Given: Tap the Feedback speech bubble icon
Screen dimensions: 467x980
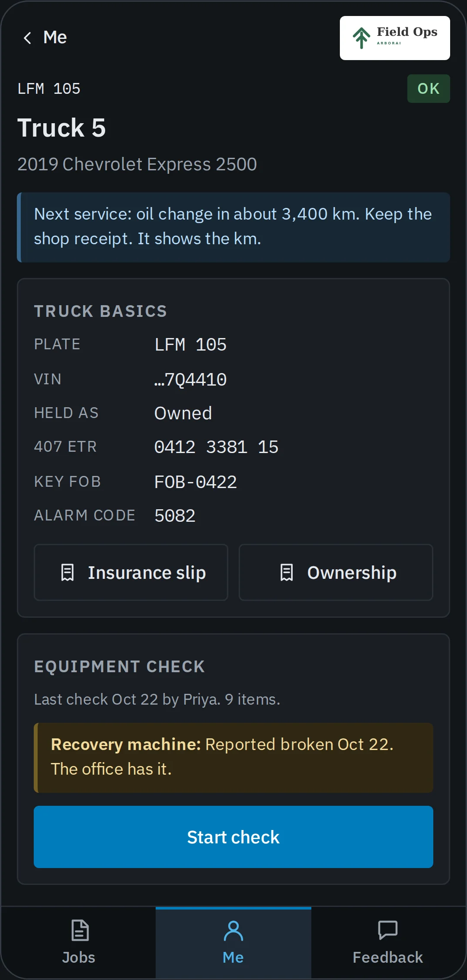Looking at the screenshot, I should tap(388, 930).
